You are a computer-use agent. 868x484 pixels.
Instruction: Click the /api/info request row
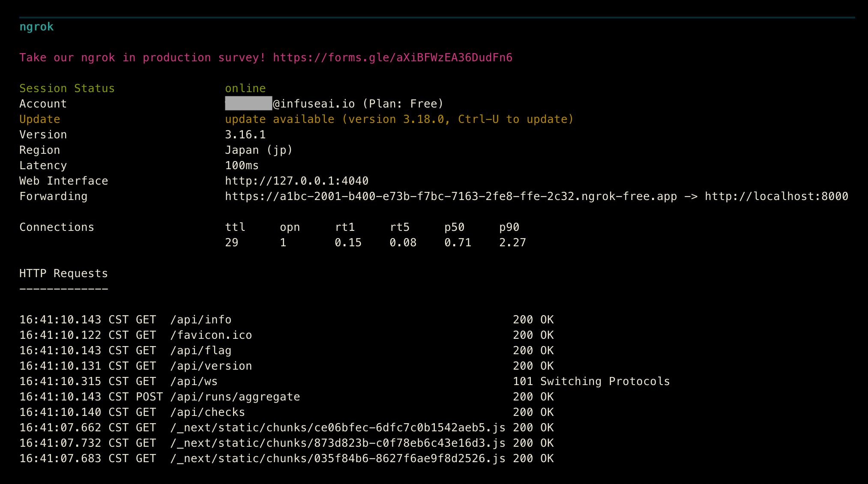point(287,320)
